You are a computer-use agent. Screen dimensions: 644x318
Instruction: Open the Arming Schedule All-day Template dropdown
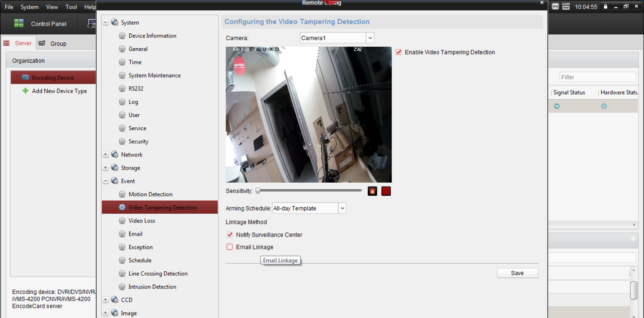click(342, 208)
